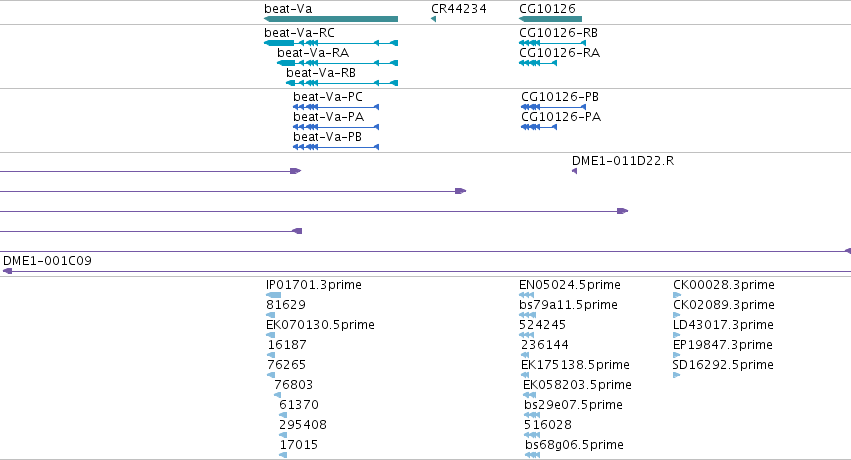
Task: Select the EK058203.5prime EST
Action: pos(577,386)
